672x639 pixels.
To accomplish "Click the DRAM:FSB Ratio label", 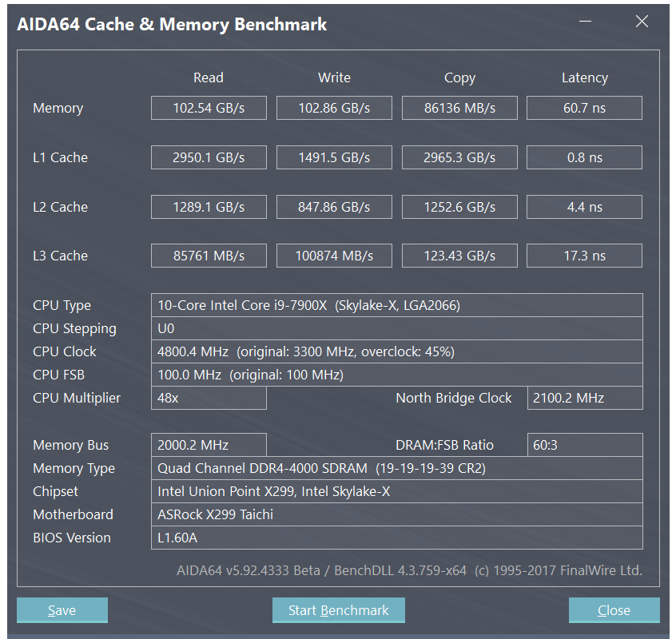I will point(444,445).
